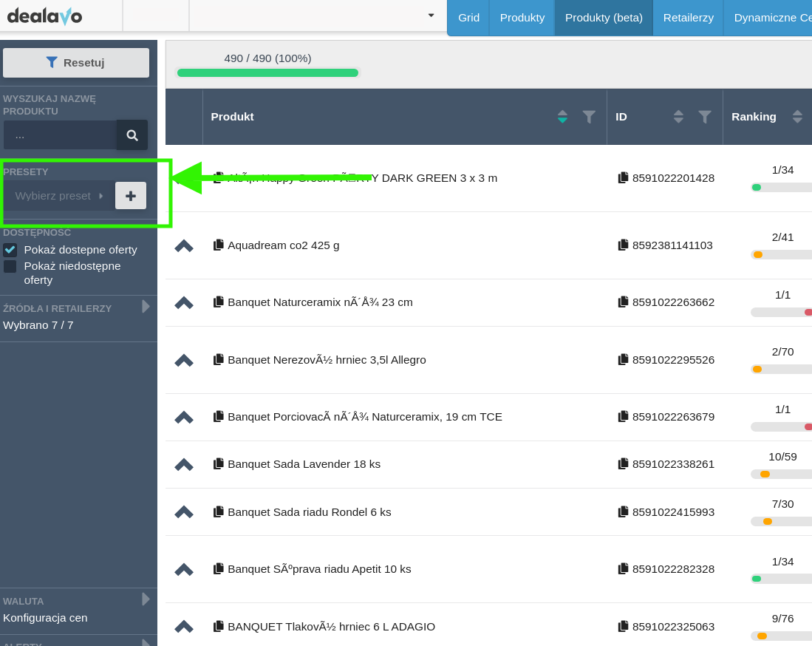
Task: Click ranking bar for 10/59 row
Action: (782, 474)
